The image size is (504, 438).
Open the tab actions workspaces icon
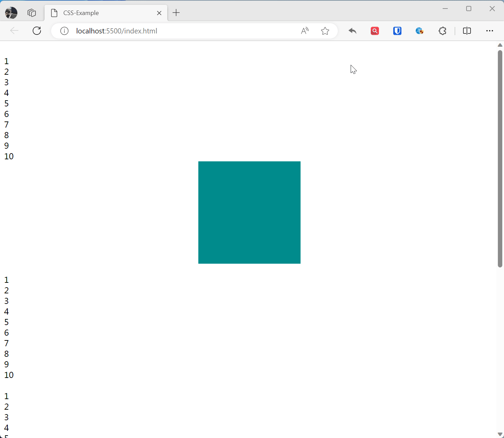(32, 13)
